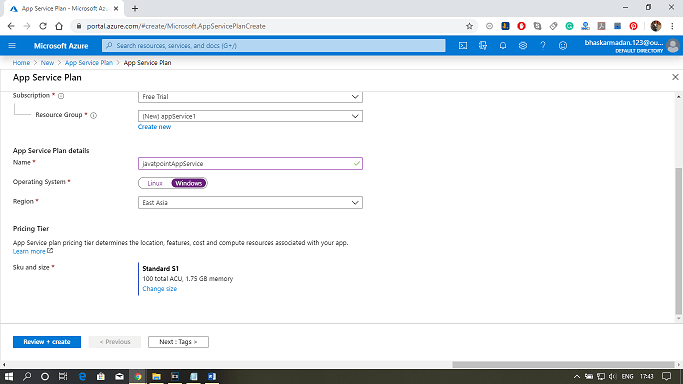Open a new browser tab
Viewport: 683px width, 384px height.
coord(135,8)
